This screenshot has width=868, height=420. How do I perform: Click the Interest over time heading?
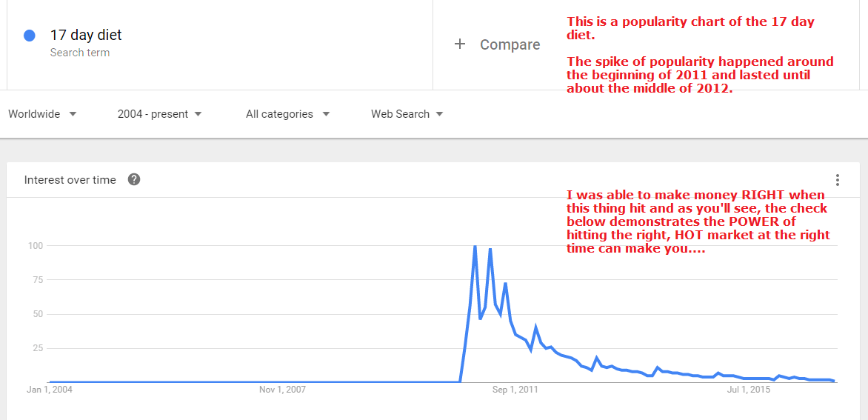point(70,180)
